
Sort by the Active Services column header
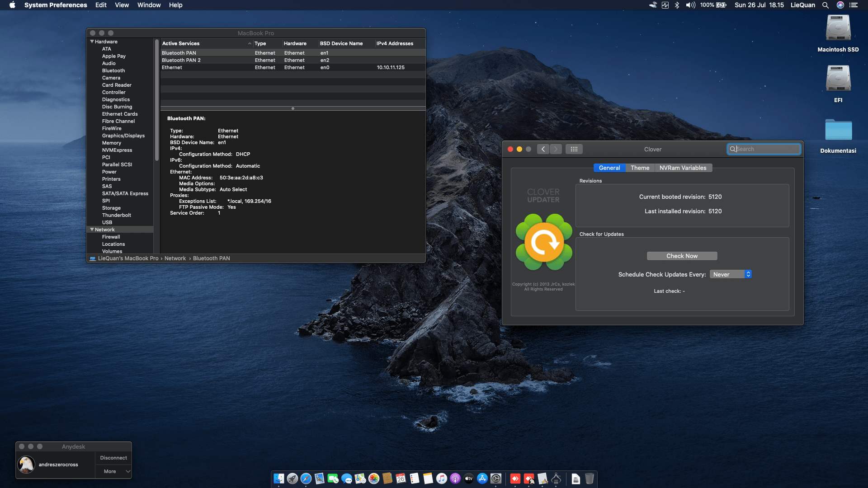click(x=206, y=43)
